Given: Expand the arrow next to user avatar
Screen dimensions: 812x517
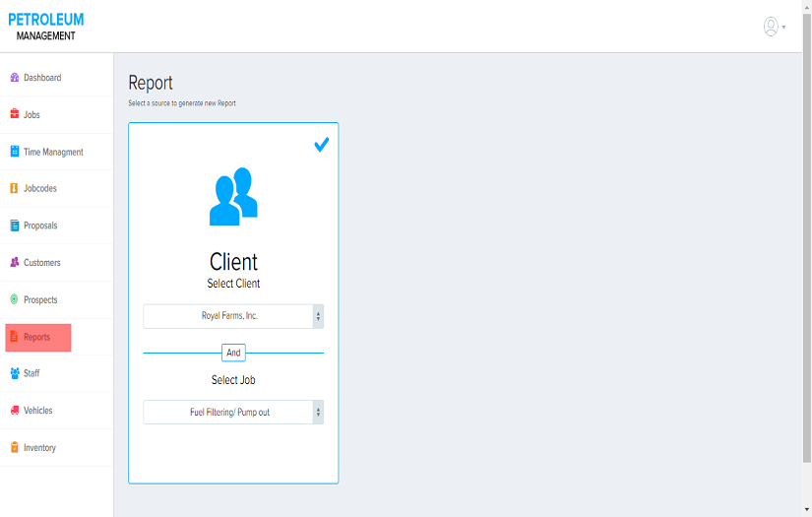Looking at the screenshot, I should pos(783,27).
